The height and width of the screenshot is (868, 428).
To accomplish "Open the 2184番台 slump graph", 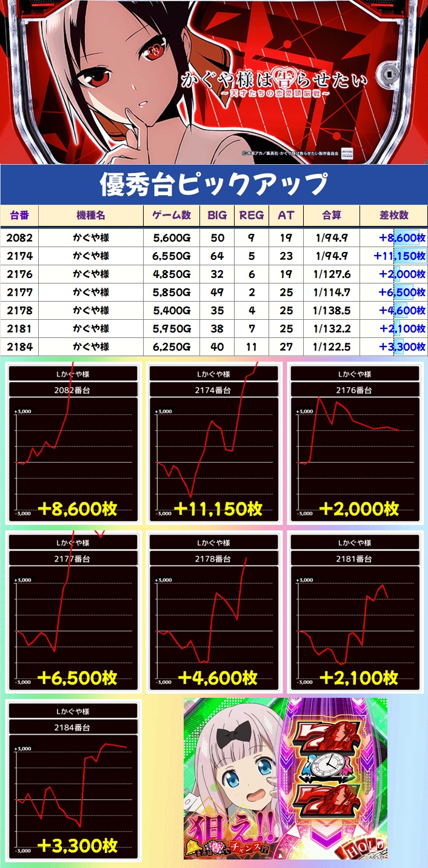I will tap(72, 781).
